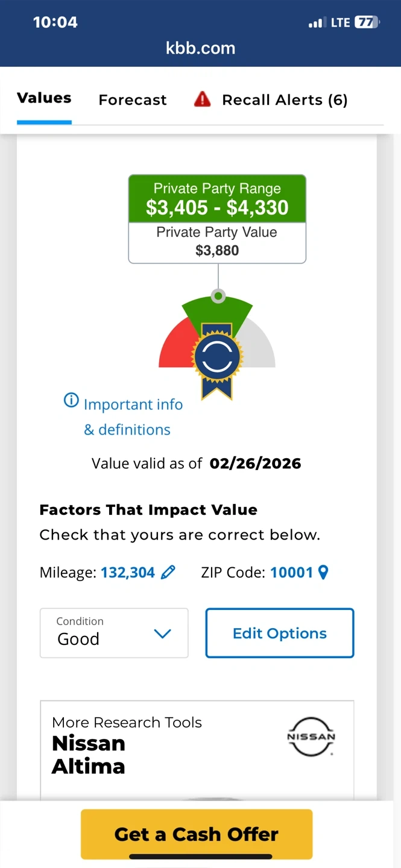Tap the Get a Cash Offer button

[197, 834]
